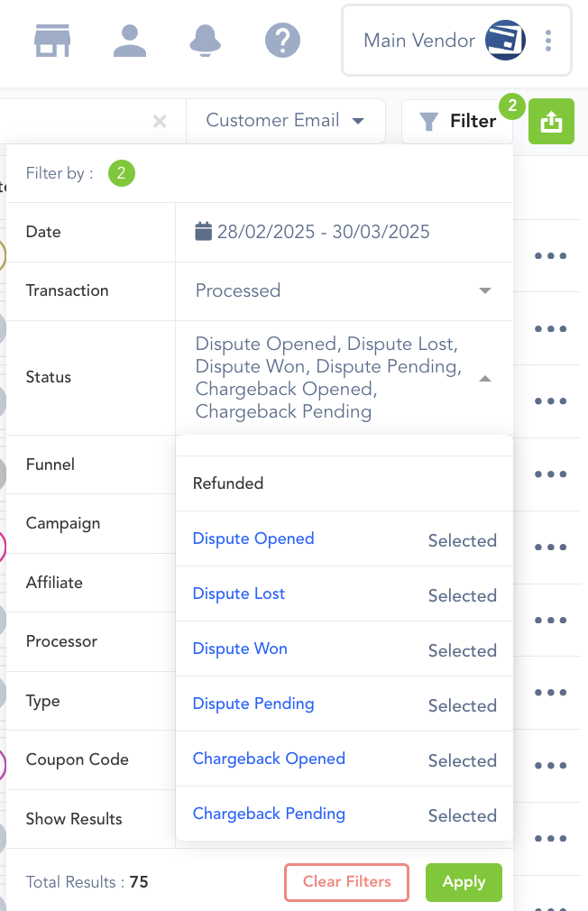Select Refunded in status list

point(228,483)
